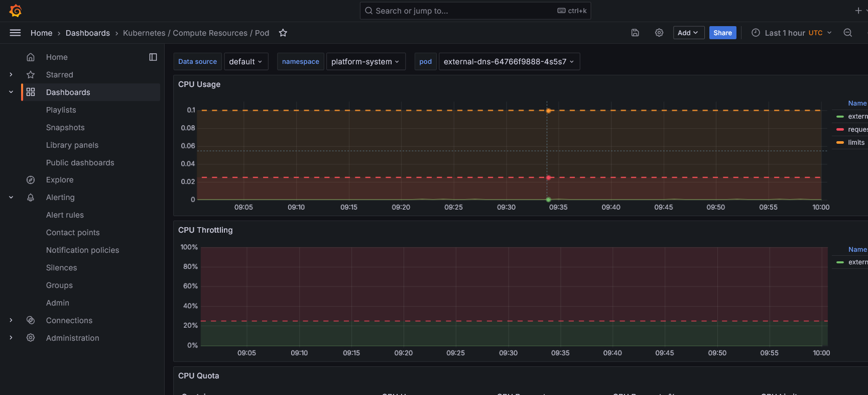Open the external-dns pod dropdown
The width and height of the screenshot is (868, 395).
(x=509, y=61)
